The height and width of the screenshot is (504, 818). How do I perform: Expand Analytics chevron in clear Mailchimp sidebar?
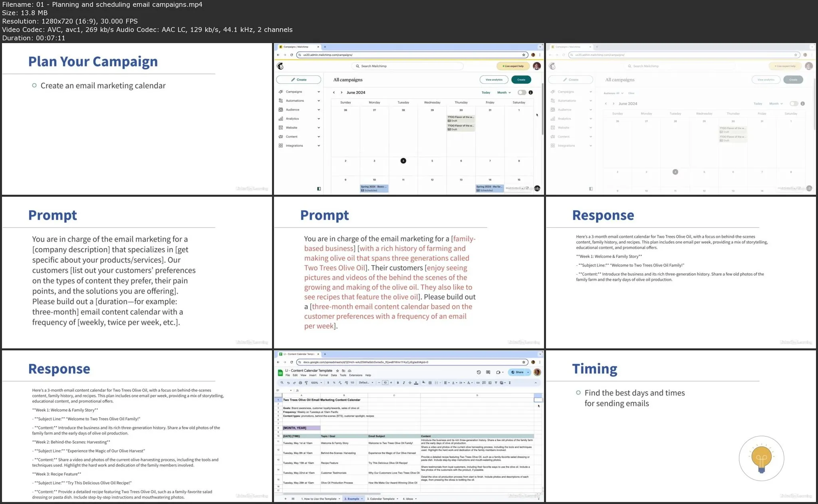[x=319, y=119]
